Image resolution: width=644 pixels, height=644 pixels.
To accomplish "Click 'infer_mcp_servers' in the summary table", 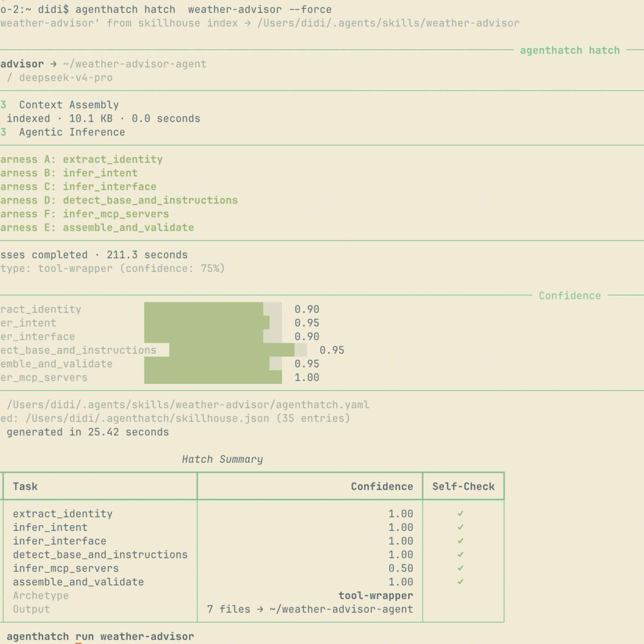I will click(66, 569).
